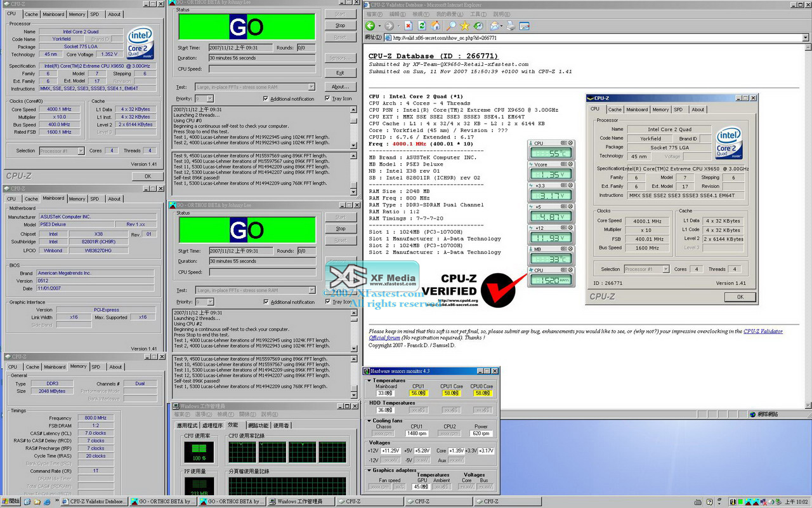The width and height of the screenshot is (812, 508).
Task: Click the Intel logo in the validator page's CPU-Z image
Action: pyautogui.click(x=729, y=142)
